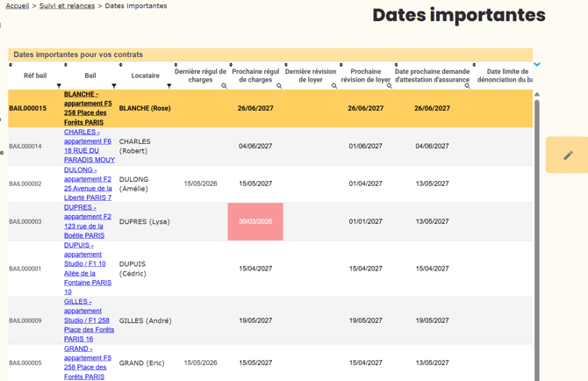Expand the blue chevron above the table scrollbar
The height and width of the screenshot is (381, 588).
click(537, 64)
